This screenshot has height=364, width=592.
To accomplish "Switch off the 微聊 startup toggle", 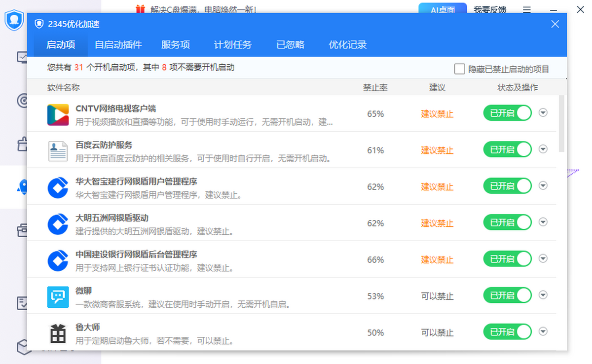I will 507,295.
